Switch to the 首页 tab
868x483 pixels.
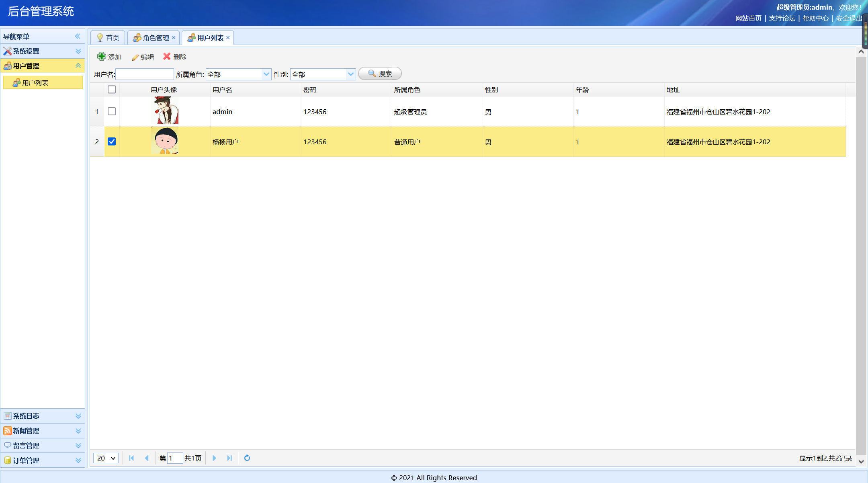pyautogui.click(x=108, y=38)
